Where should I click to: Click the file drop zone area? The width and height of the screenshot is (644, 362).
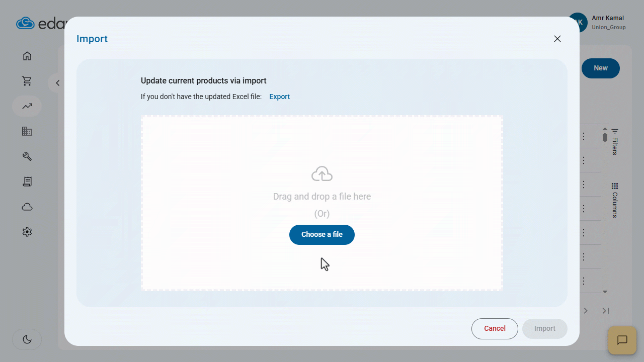[322, 203]
